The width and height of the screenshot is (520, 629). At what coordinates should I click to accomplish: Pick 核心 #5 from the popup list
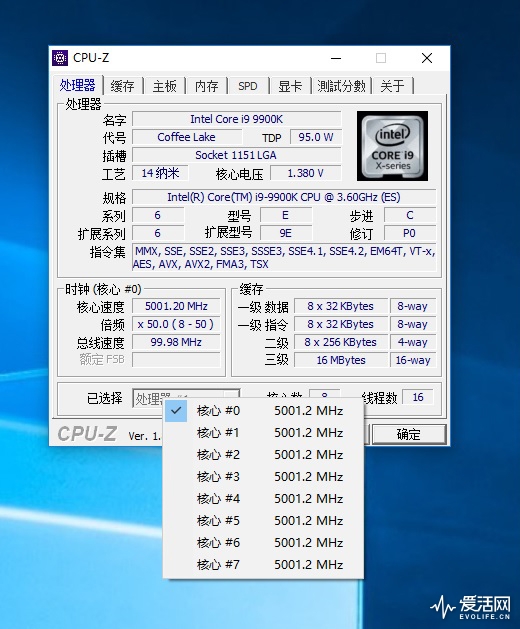tap(263, 521)
